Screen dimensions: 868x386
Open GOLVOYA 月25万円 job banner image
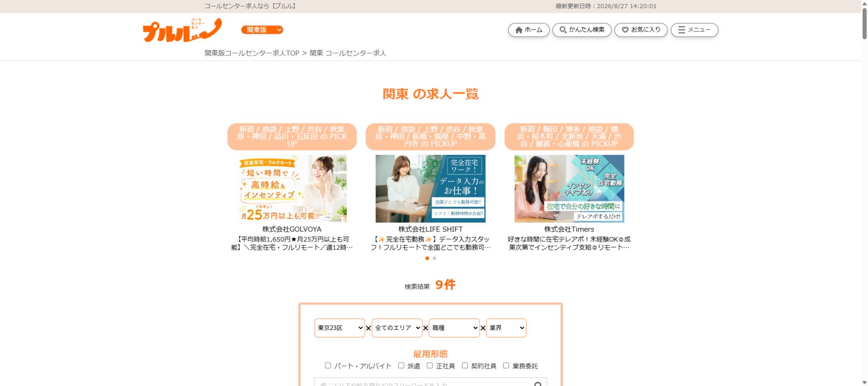(x=292, y=188)
